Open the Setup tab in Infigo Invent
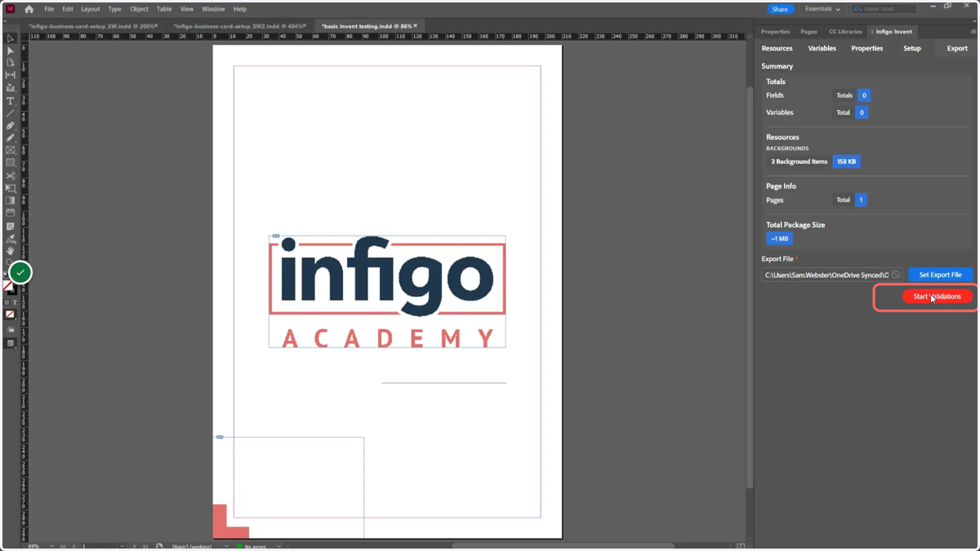980x551 pixels. coord(912,48)
